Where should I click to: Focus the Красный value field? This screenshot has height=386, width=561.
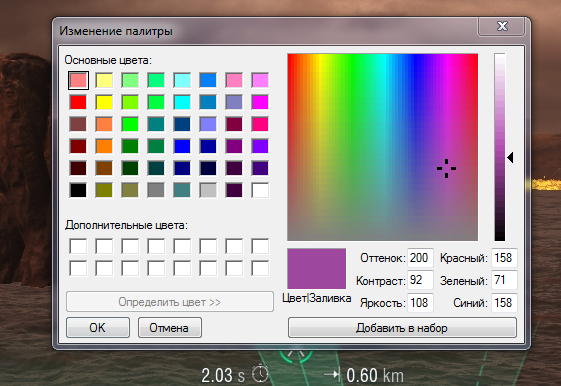tap(504, 258)
